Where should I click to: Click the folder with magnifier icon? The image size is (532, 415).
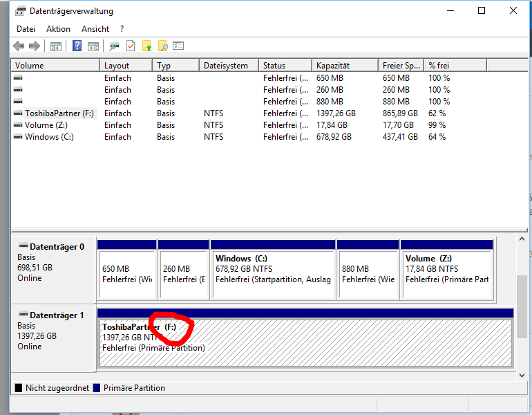point(163,46)
